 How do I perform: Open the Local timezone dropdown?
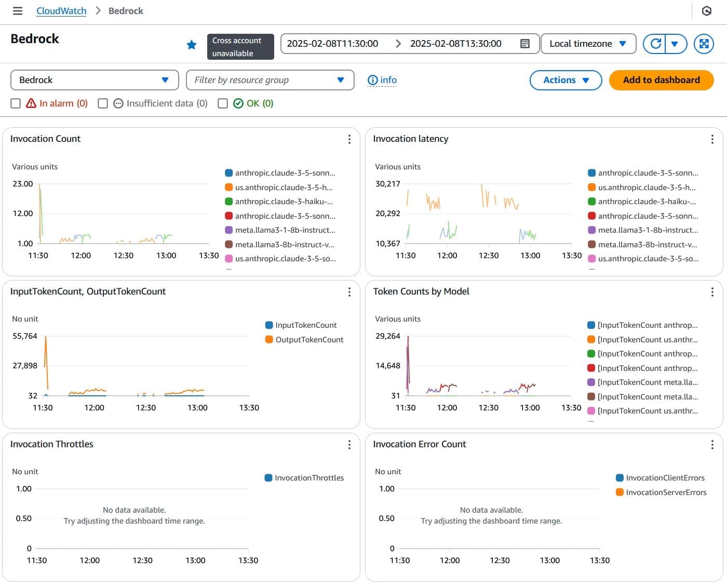click(588, 44)
